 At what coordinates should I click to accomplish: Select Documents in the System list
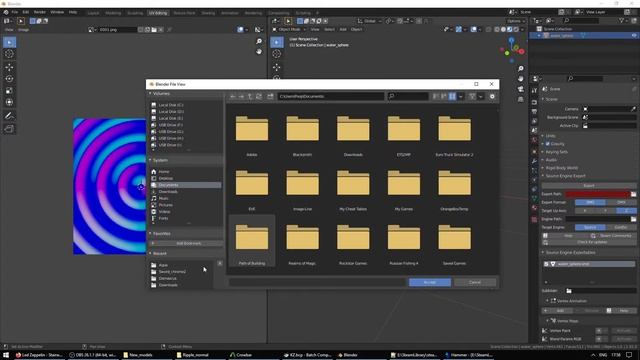(186, 185)
